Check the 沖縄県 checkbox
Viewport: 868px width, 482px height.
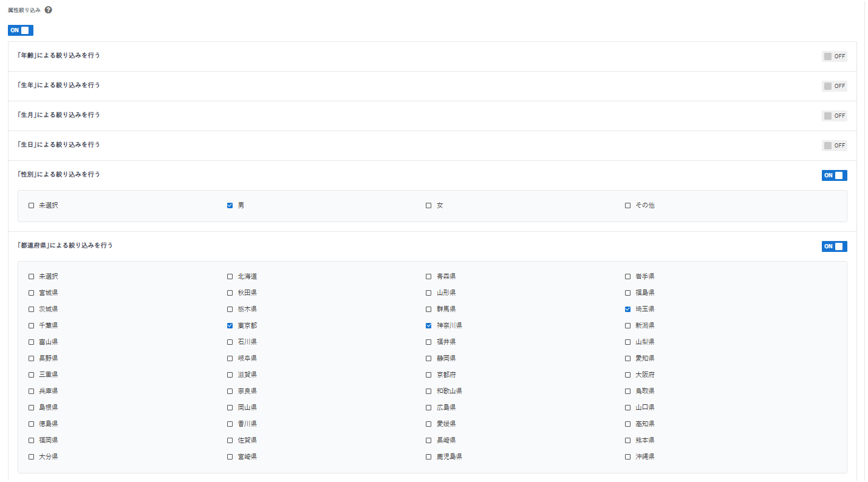pos(628,457)
